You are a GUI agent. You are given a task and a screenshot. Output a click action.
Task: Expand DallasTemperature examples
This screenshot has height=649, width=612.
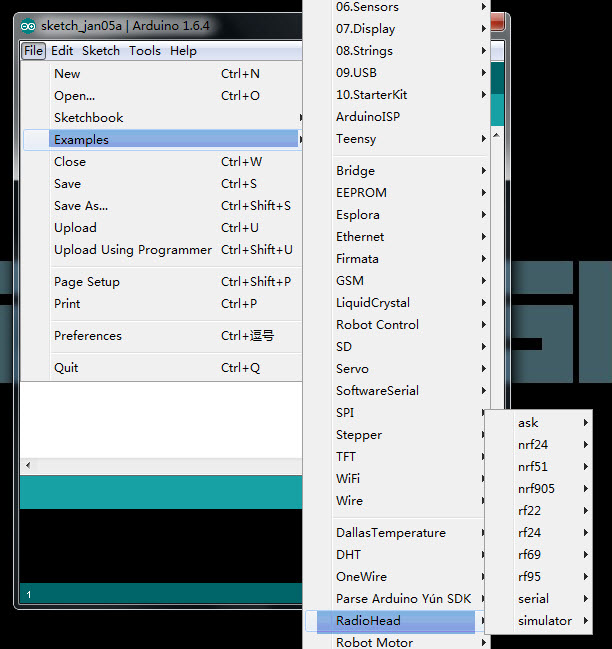click(395, 533)
